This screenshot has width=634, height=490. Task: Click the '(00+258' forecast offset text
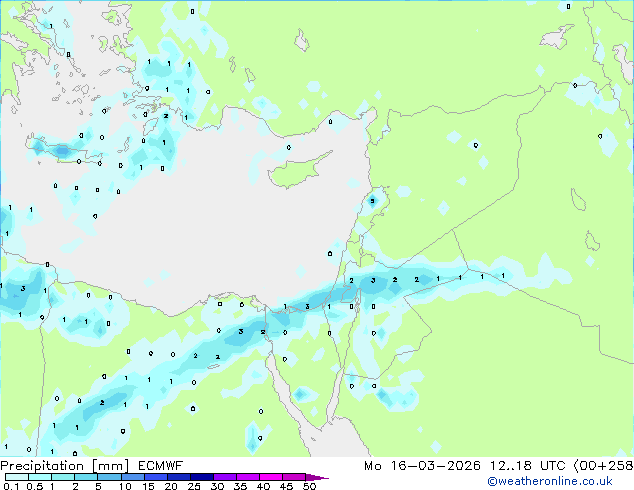(603, 466)
